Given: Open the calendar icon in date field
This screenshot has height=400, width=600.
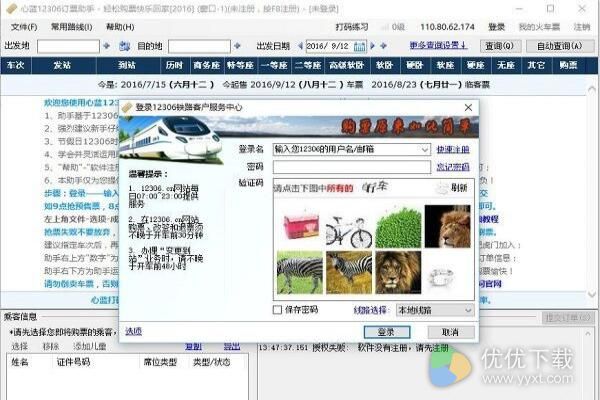Looking at the screenshot, I should (360, 47).
